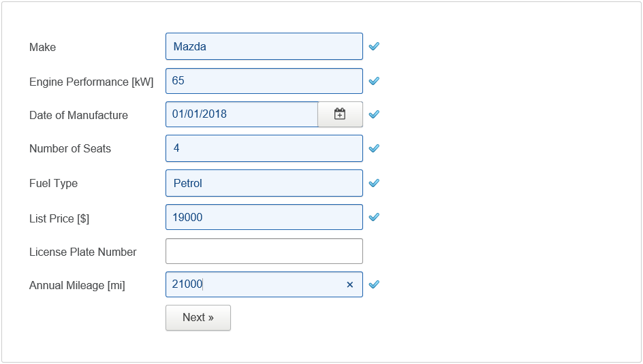
Task: Click the checkmark beside Fuel Type
Action: 374,183
